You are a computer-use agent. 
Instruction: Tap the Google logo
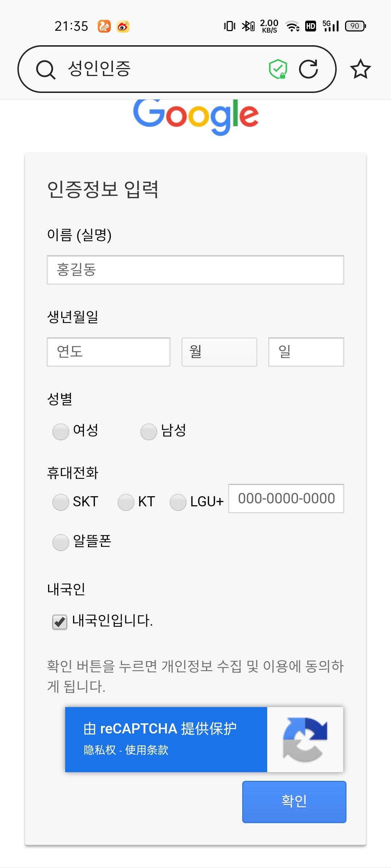(x=195, y=116)
